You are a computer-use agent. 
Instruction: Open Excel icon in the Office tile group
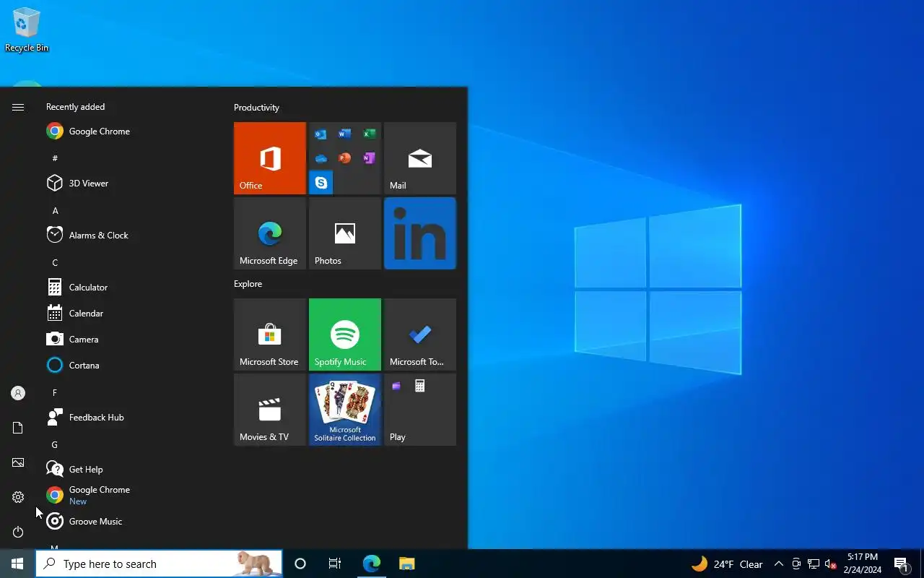tap(369, 134)
